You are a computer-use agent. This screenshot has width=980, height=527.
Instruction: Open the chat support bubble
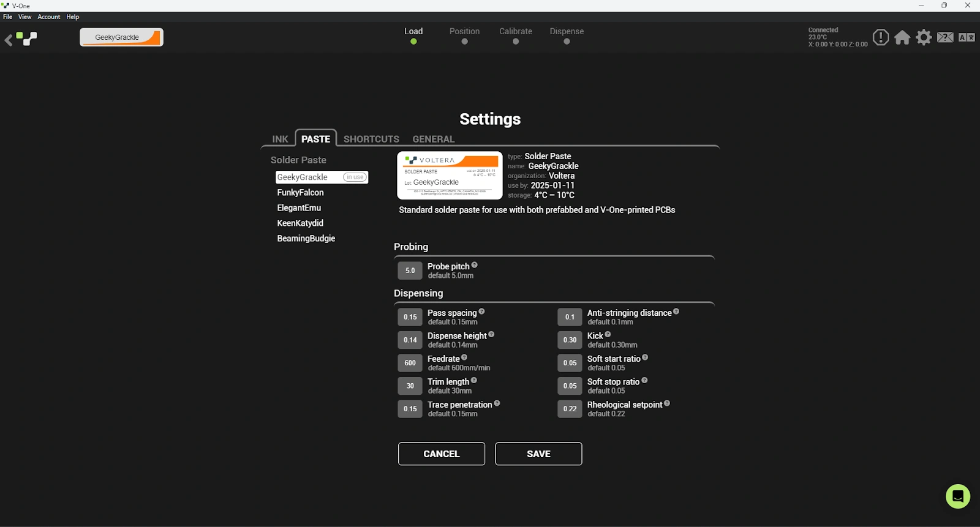958,496
